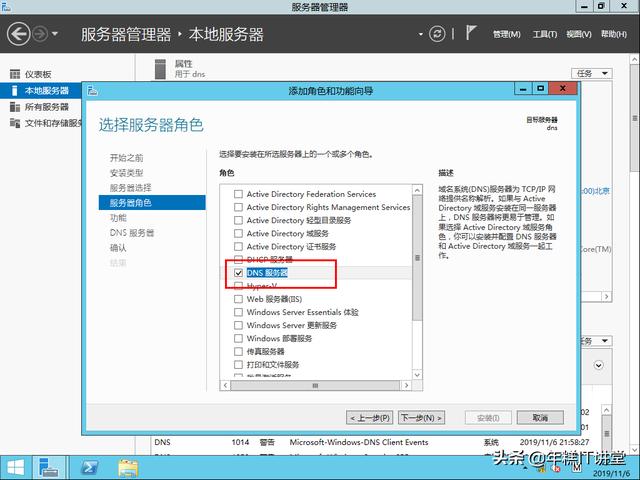This screenshot has height=480, width=640.
Task: Check Active Directory Federation Services role
Action: (x=238, y=194)
